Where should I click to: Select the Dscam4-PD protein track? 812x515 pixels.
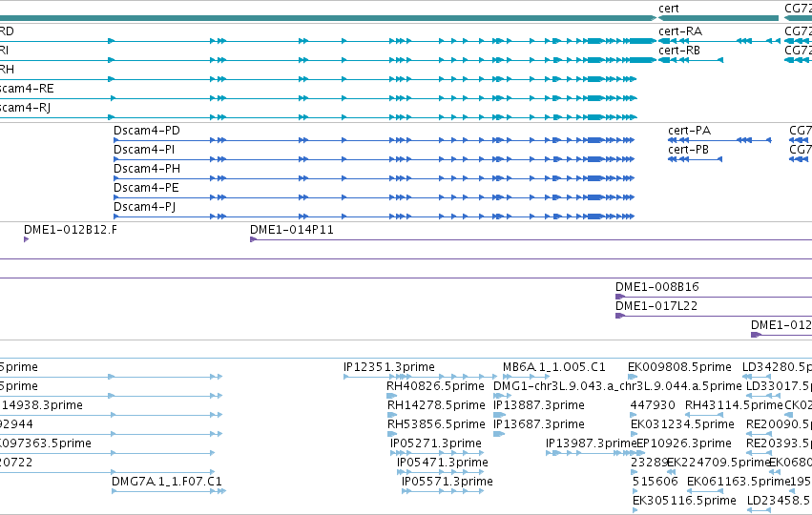click(x=374, y=140)
